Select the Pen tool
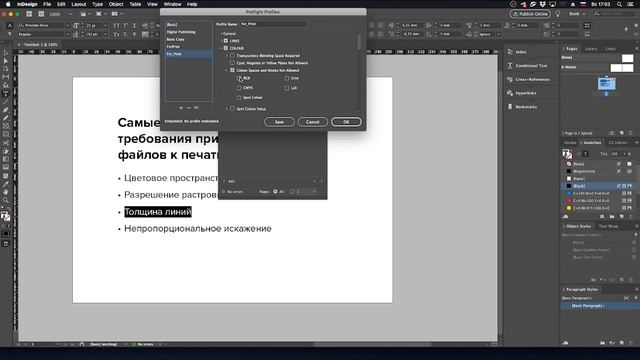Screen dimensions: 640x360 pyautogui.click(x=6, y=110)
